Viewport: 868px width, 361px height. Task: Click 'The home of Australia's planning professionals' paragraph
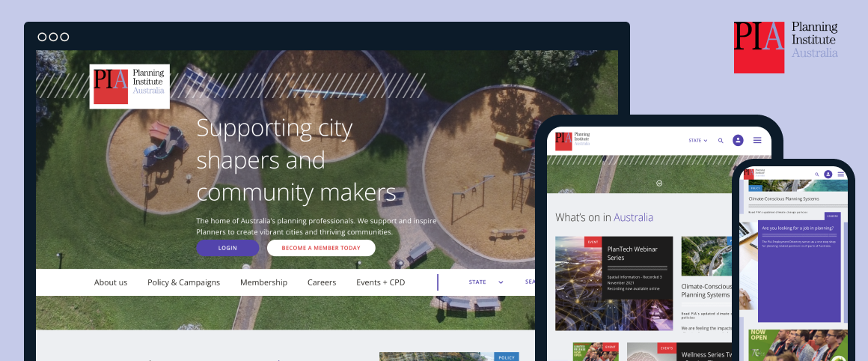point(316,226)
